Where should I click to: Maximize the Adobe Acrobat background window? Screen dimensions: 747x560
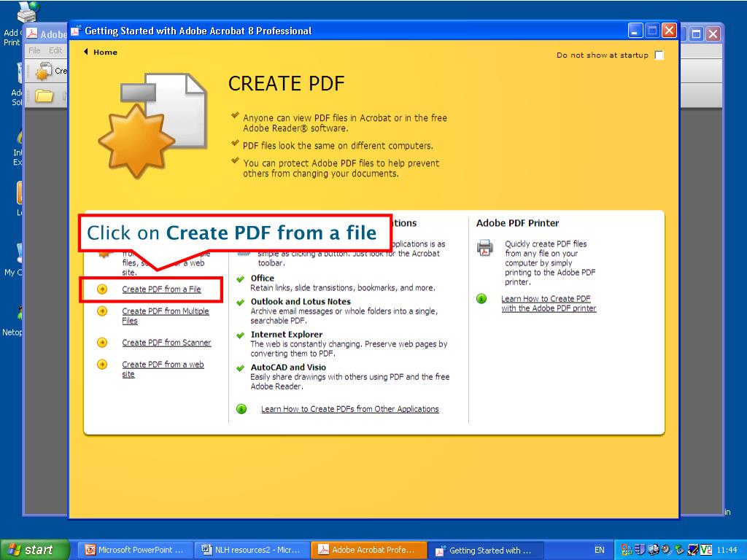point(696,34)
